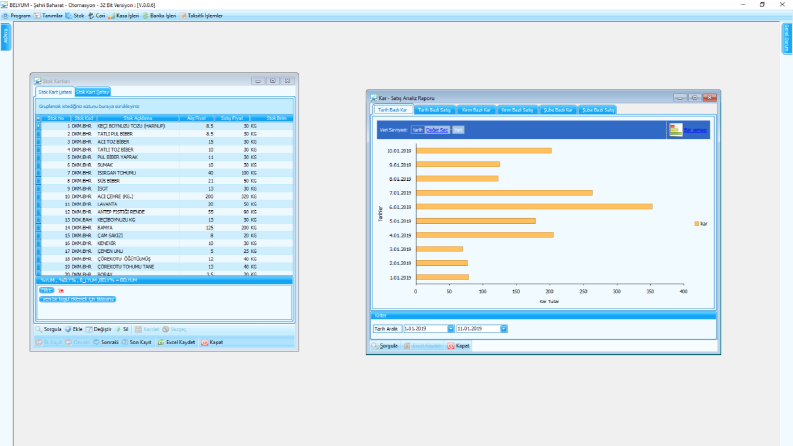Sort by the Stok Kod column header
Screen dimensions: 793x446
tap(83, 118)
